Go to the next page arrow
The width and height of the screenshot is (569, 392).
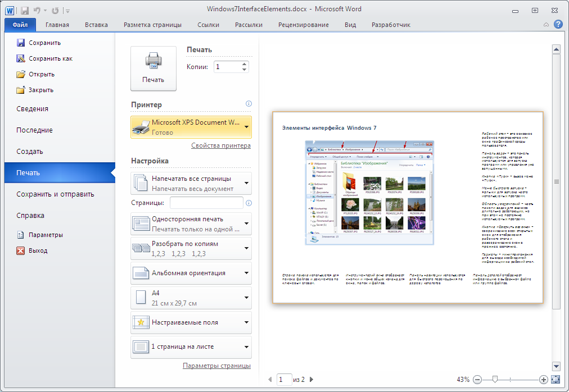point(311,379)
